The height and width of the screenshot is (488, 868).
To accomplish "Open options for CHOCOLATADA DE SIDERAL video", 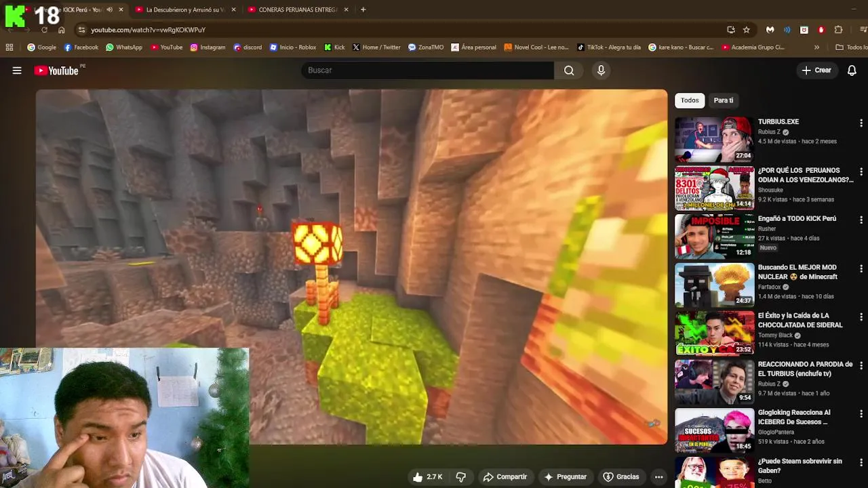I will point(861,317).
